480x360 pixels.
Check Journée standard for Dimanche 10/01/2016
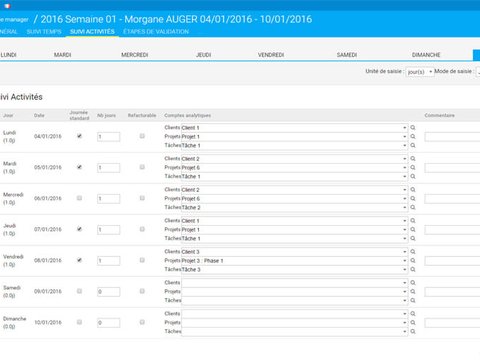(x=79, y=322)
